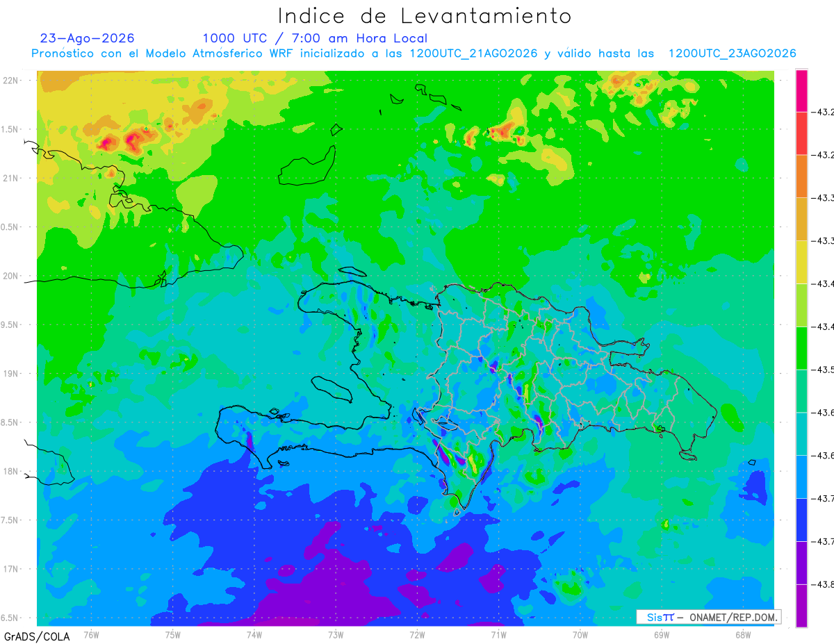Select the sea-green swatch in the color scale
This screenshot has height=644, width=834.
point(801,391)
